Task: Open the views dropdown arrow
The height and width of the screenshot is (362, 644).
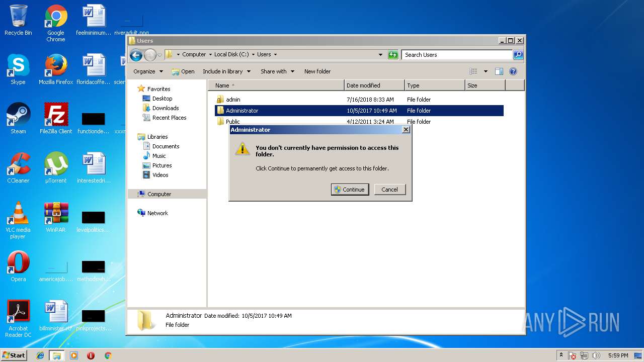Action: click(x=486, y=71)
